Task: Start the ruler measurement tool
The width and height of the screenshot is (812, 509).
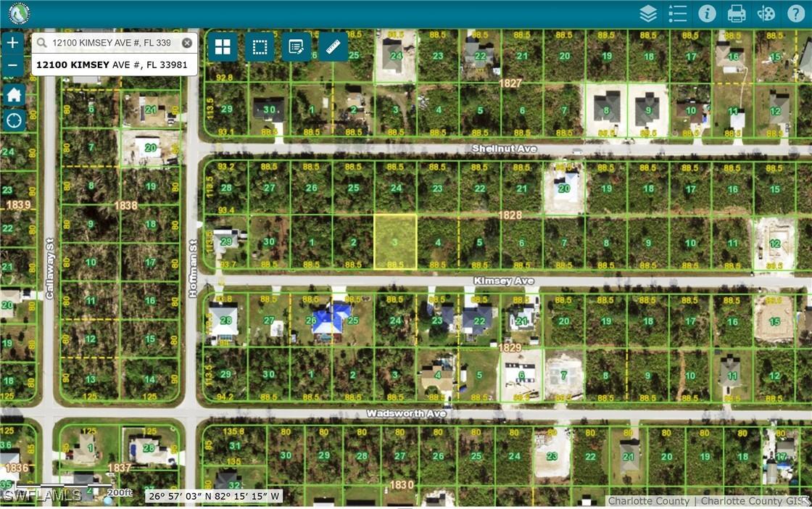Action: point(333,46)
